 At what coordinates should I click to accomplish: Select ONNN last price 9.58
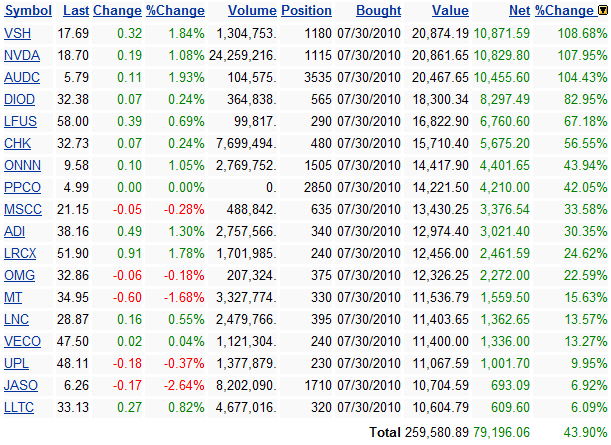[x=76, y=166]
